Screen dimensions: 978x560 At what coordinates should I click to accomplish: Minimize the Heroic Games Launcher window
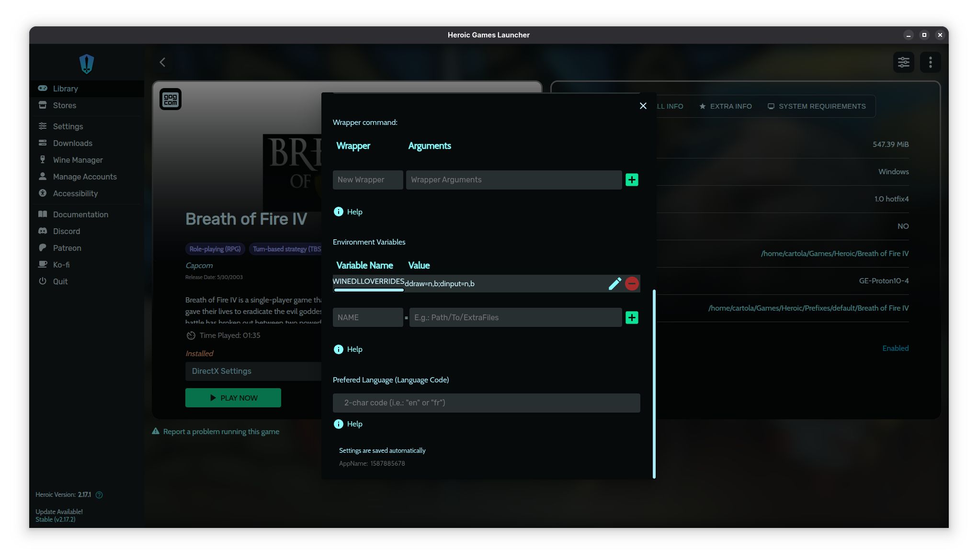pos(908,35)
